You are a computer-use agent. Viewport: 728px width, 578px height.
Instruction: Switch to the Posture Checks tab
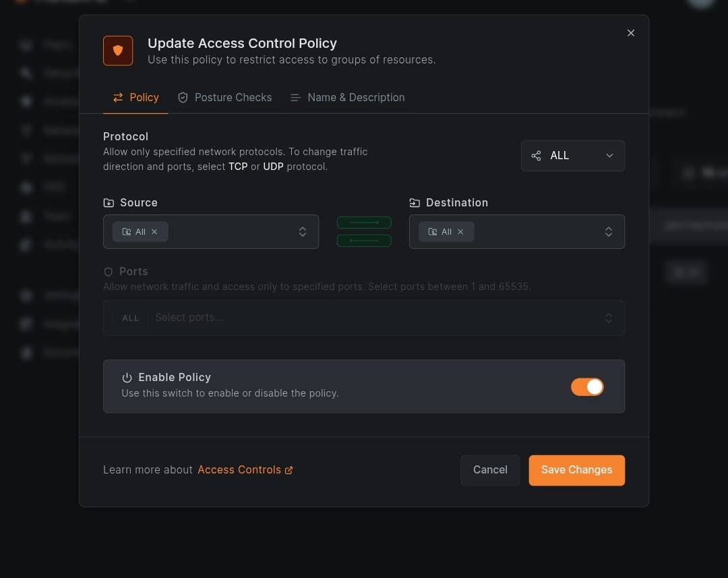(x=225, y=98)
